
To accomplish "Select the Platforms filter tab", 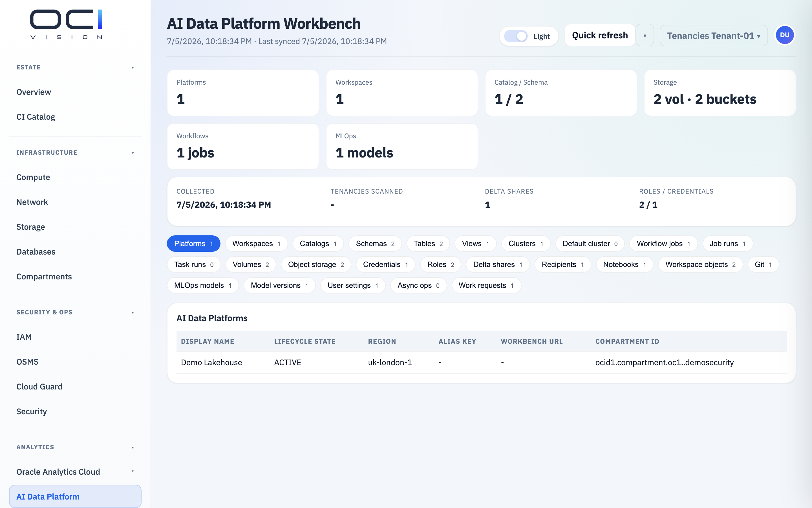I will pyautogui.click(x=194, y=244).
